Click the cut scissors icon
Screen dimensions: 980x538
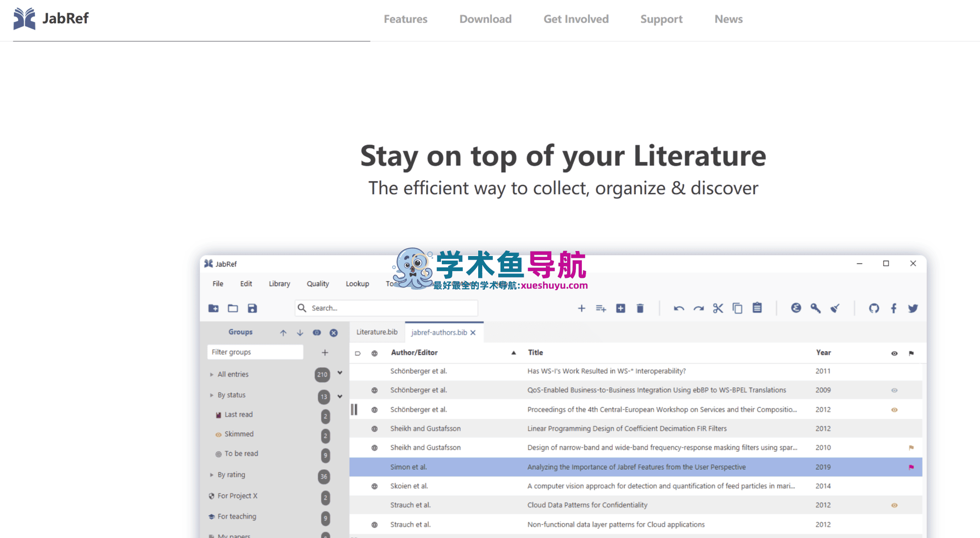point(718,308)
